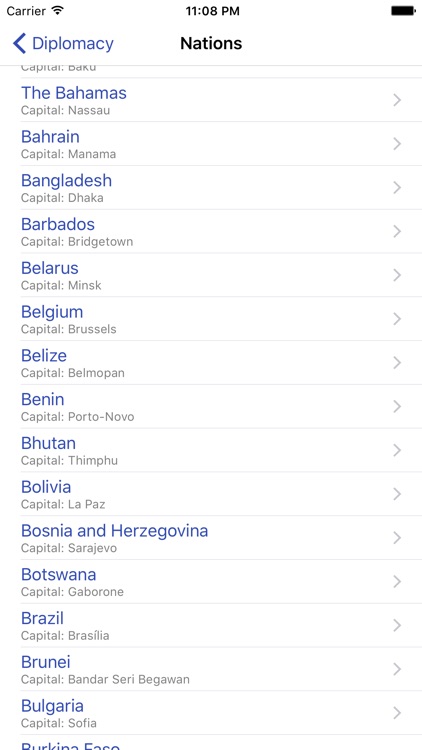
Task: Expand Bhutan entry with its chevron
Action: [397, 450]
